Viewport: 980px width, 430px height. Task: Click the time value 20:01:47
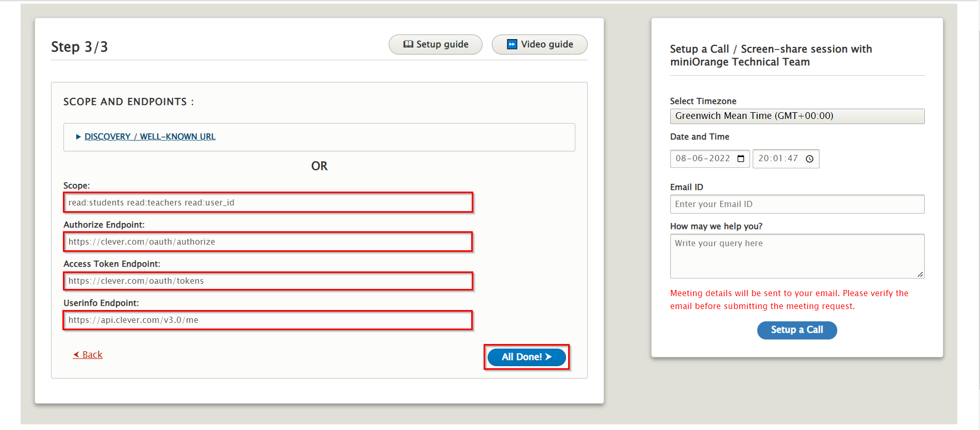pyautogui.click(x=778, y=159)
